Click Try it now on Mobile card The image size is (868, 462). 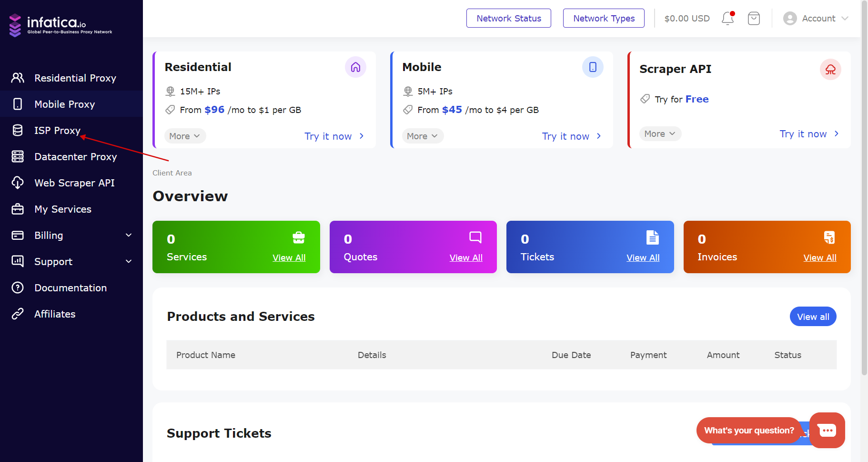coord(572,136)
